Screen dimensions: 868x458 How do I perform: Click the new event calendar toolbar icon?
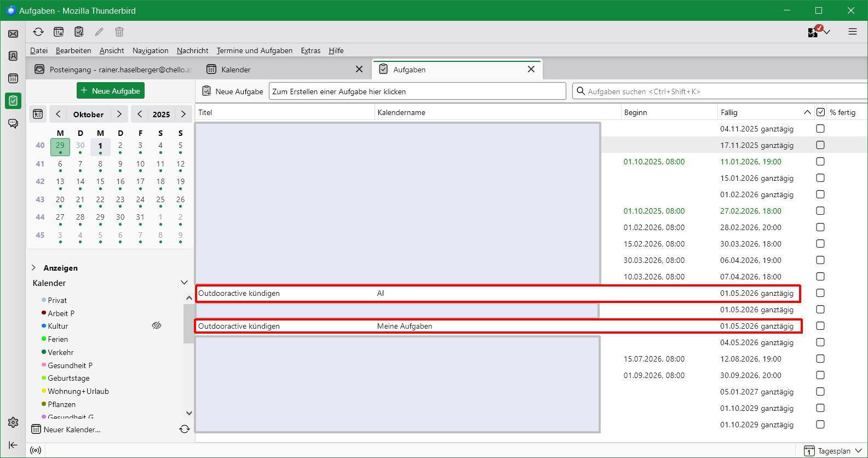click(59, 32)
